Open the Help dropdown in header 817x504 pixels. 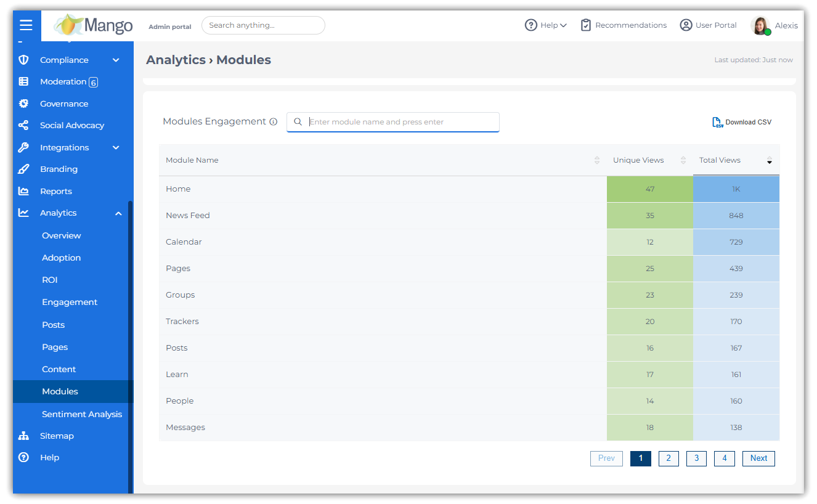546,25
